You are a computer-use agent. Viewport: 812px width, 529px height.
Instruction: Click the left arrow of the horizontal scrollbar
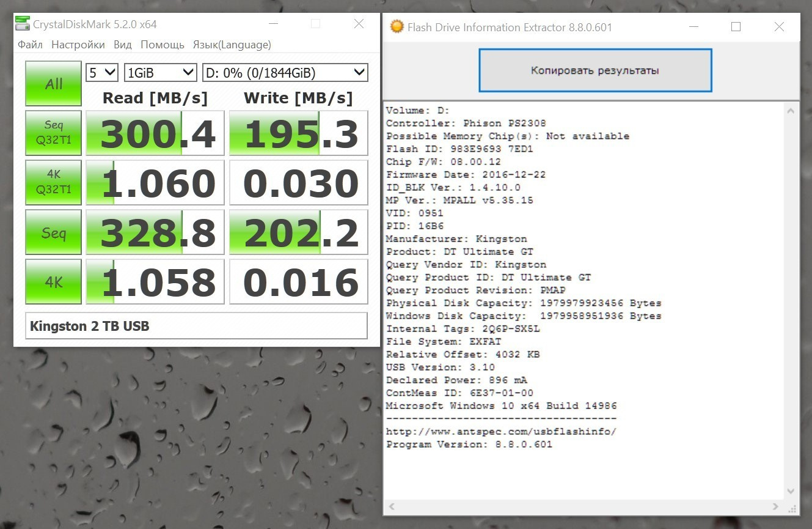[x=391, y=506]
